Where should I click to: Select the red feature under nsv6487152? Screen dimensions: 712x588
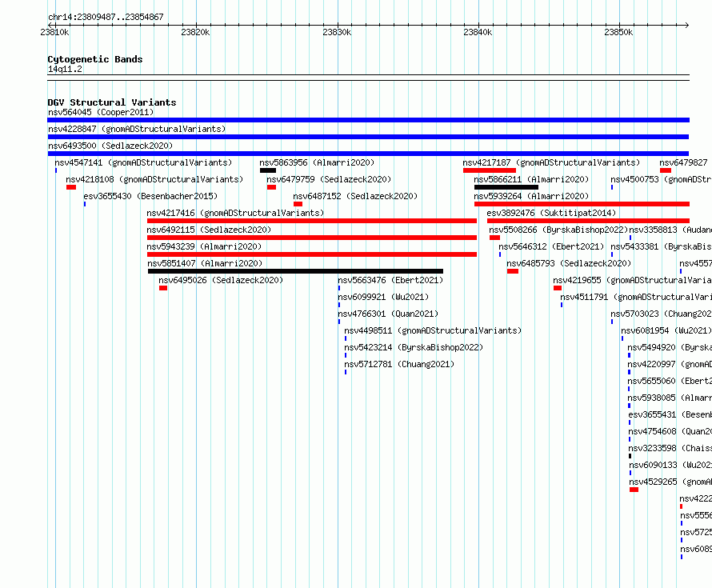tap(298, 204)
